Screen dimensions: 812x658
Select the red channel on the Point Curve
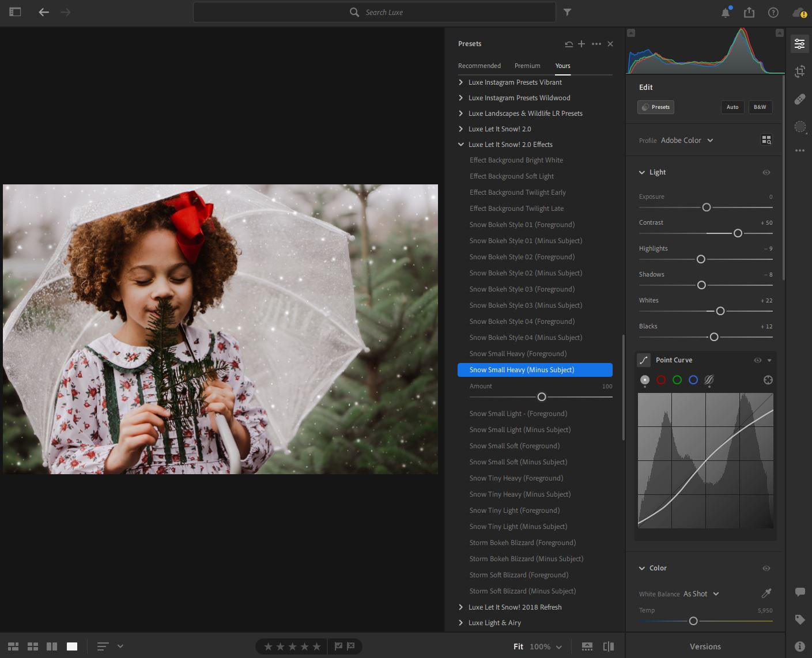[661, 380]
